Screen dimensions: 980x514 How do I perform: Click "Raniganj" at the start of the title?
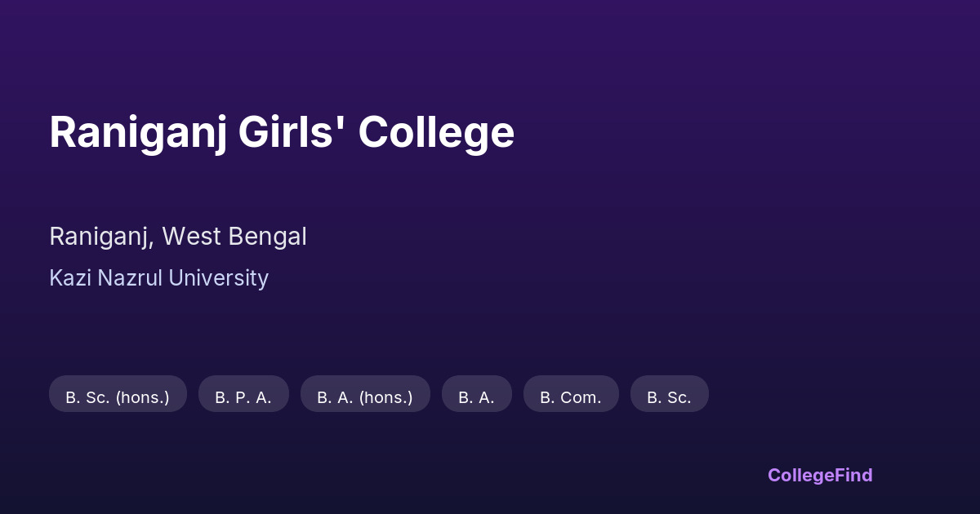coord(138,132)
